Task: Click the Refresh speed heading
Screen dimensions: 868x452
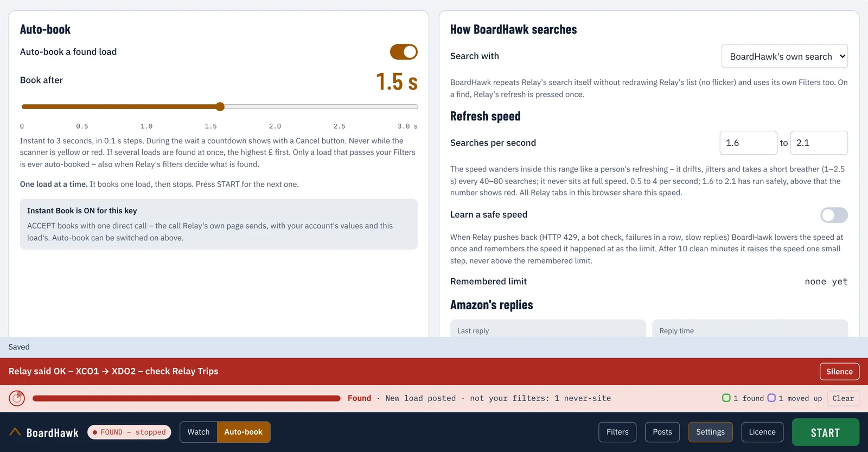Action: 486,116
